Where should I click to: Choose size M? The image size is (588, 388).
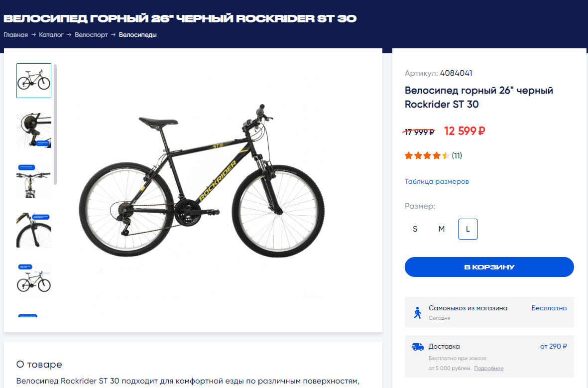[x=442, y=229]
